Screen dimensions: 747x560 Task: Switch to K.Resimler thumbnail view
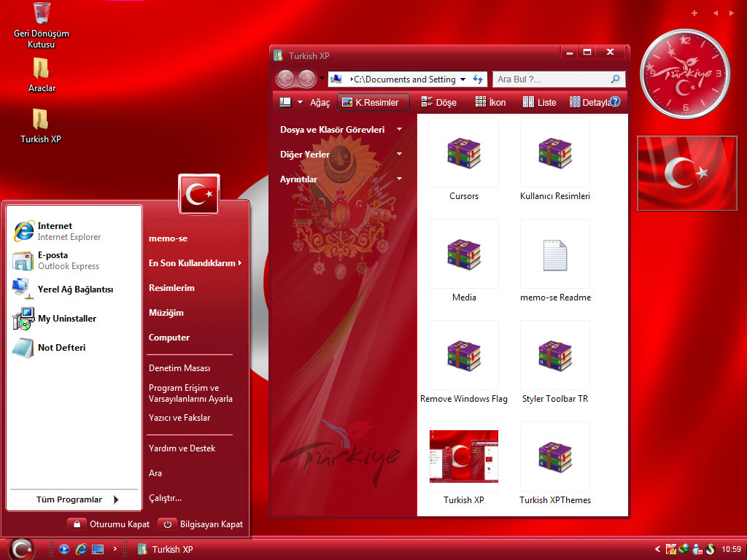coord(373,102)
